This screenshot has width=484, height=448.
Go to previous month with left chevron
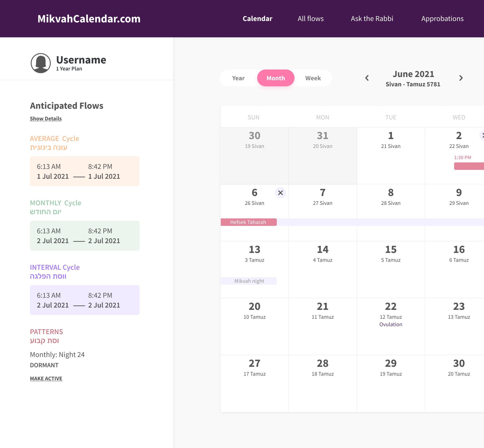pos(367,78)
